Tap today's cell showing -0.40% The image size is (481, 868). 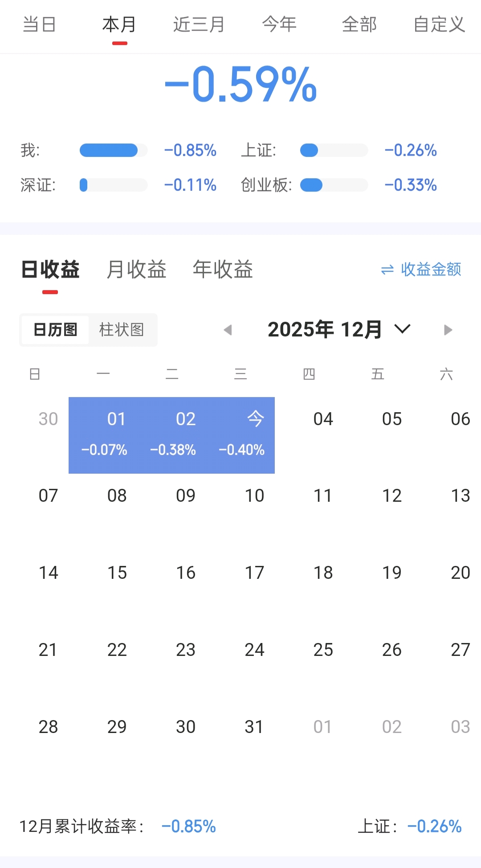pyautogui.click(x=241, y=435)
